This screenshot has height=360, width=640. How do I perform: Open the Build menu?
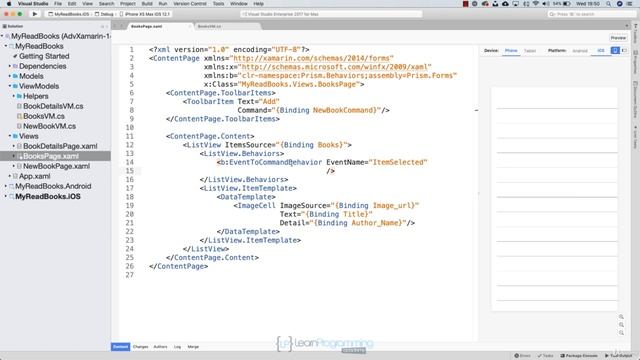147,4
